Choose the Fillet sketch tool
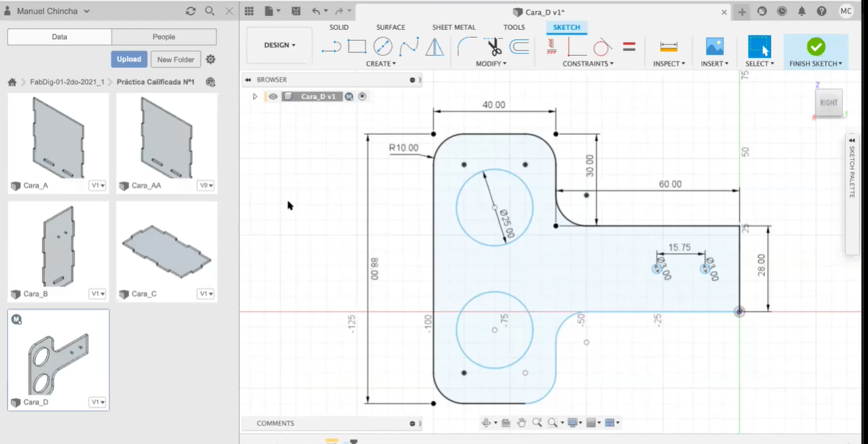 click(x=467, y=47)
